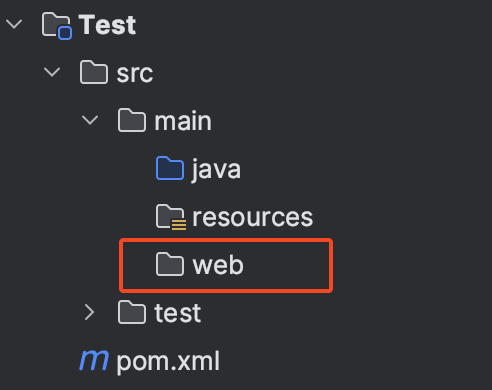492x390 pixels.
Task: Click the web folder icon
Action: pos(170,264)
